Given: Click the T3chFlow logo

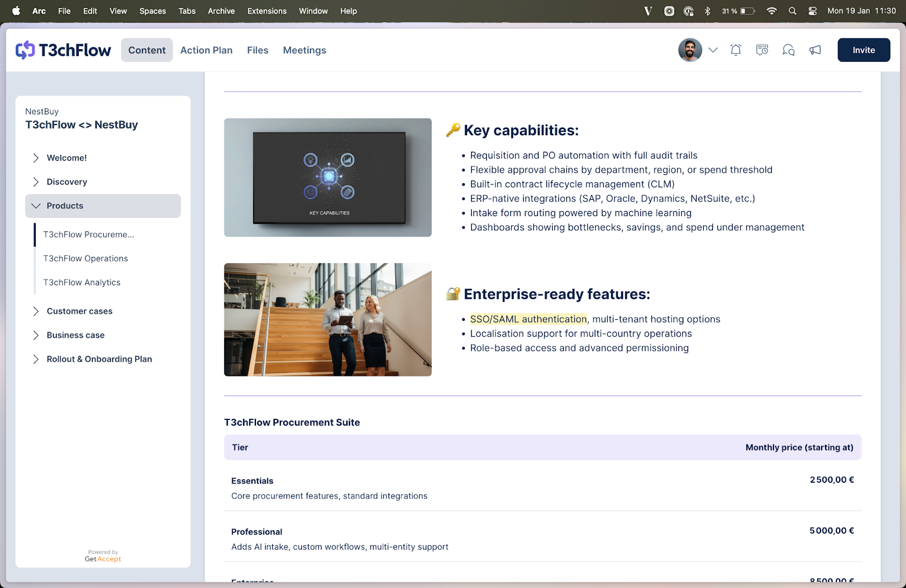Looking at the screenshot, I should click(x=63, y=50).
